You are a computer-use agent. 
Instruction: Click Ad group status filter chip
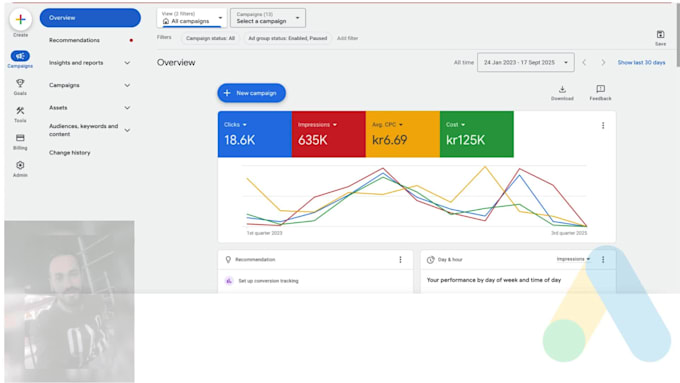[288, 38]
